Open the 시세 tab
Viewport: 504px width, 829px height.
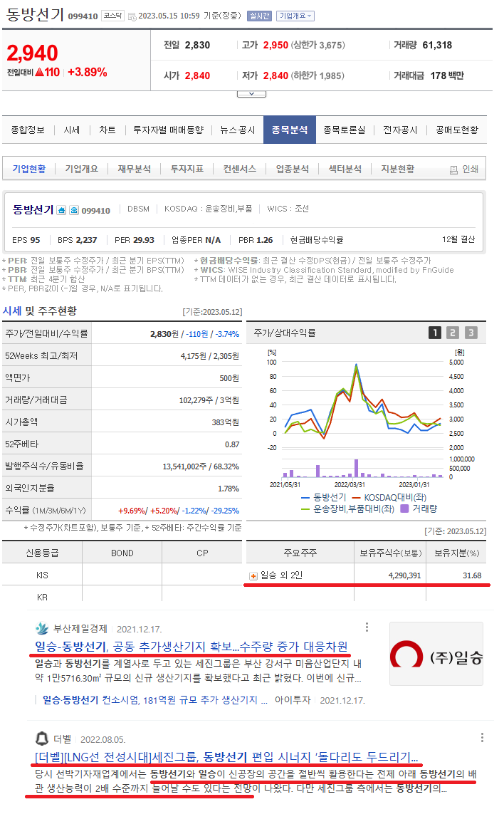[72, 130]
